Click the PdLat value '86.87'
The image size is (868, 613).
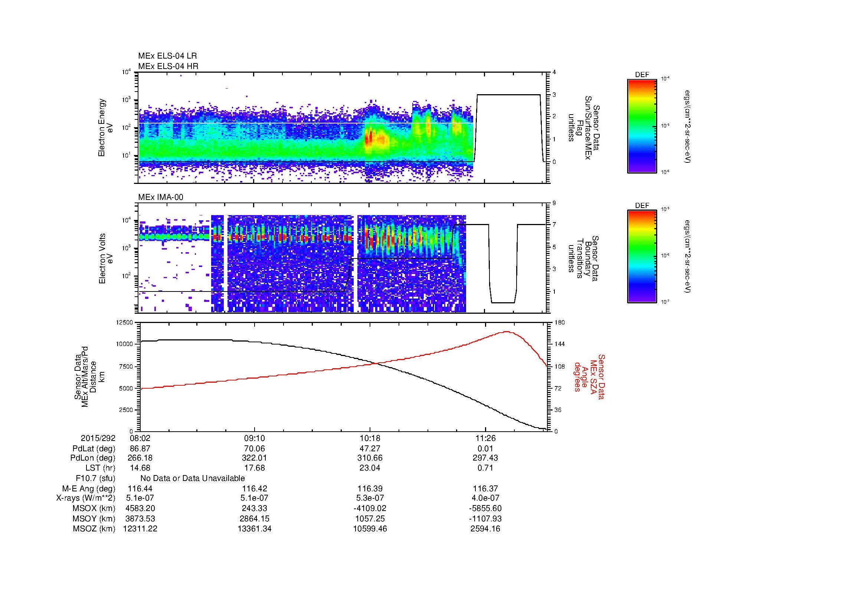click(x=140, y=449)
